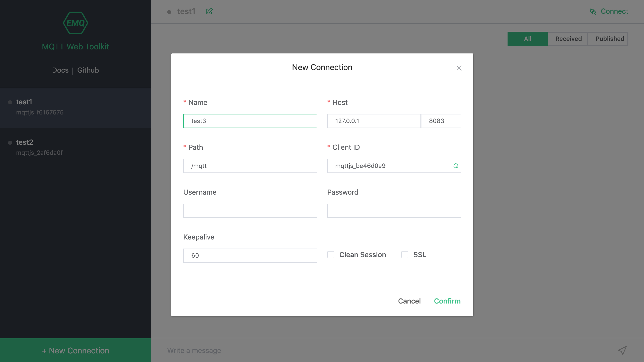Open the Docs link
This screenshot has width=644, height=362.
click(60, 70)
